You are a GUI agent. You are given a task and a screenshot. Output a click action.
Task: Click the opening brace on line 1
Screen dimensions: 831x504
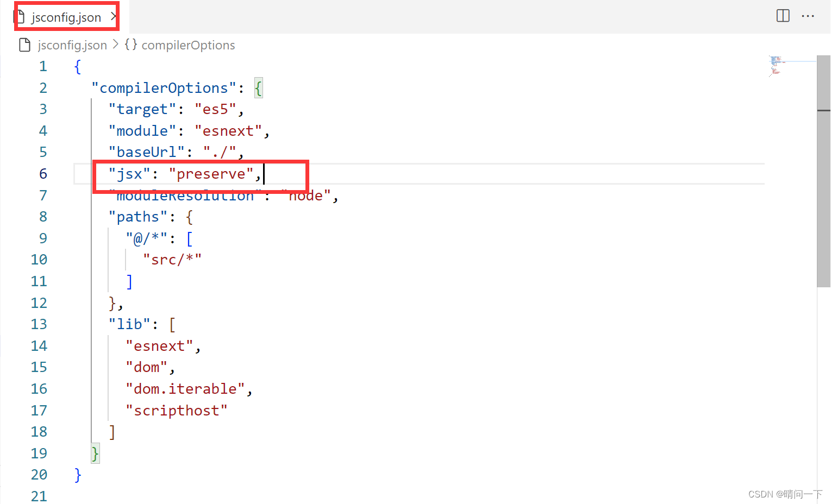click(x=77, y=66)
